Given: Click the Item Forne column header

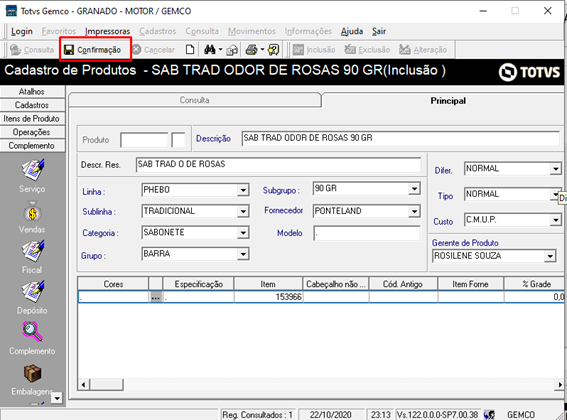Looking at the screenshot, I should 470,284.
